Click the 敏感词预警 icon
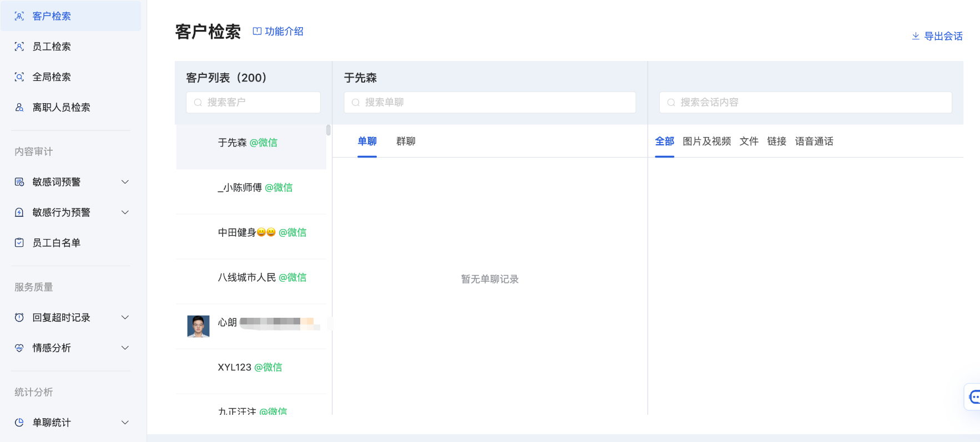980x442 pixels. coord(19,182)
